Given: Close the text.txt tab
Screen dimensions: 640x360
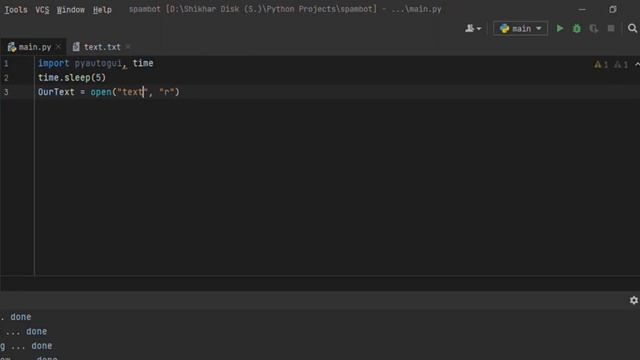Looking at the screenshot, I should (128, 47).
